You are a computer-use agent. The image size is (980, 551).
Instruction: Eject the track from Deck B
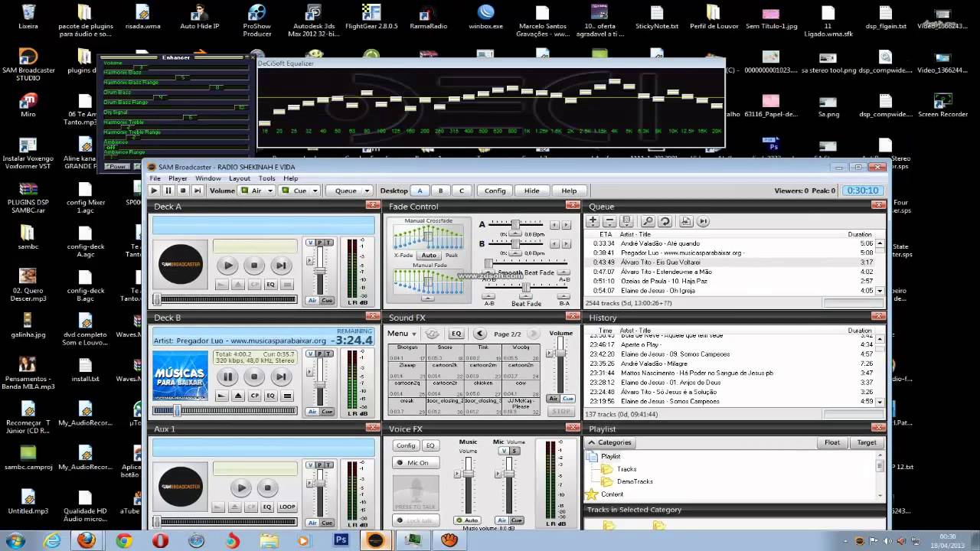(x=238, y=396)
